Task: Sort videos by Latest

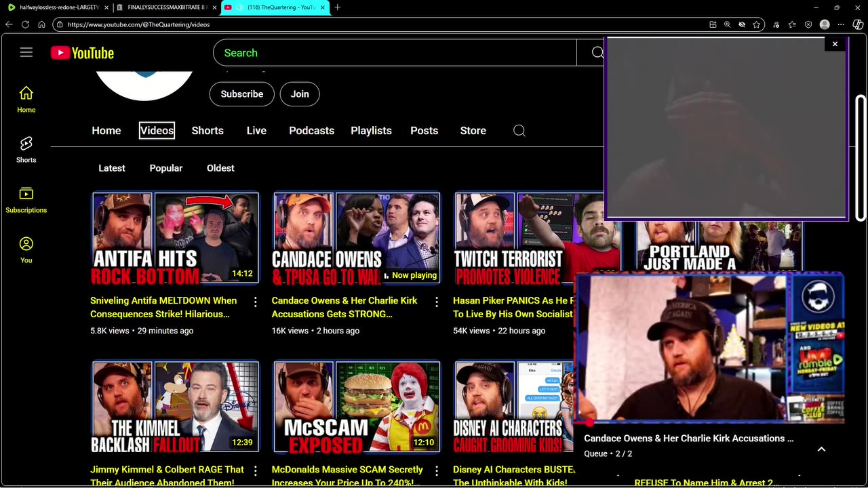Action: pos(112,168)
